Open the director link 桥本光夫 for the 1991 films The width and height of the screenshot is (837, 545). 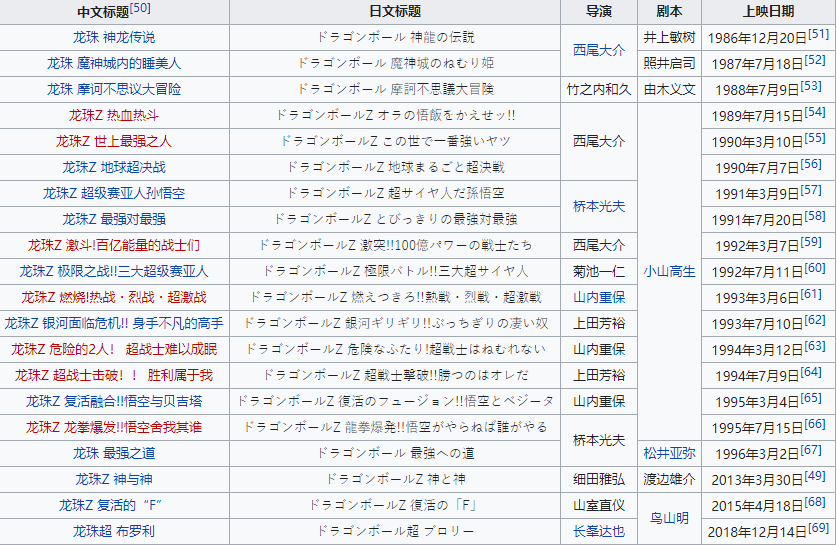click(599, 207)
